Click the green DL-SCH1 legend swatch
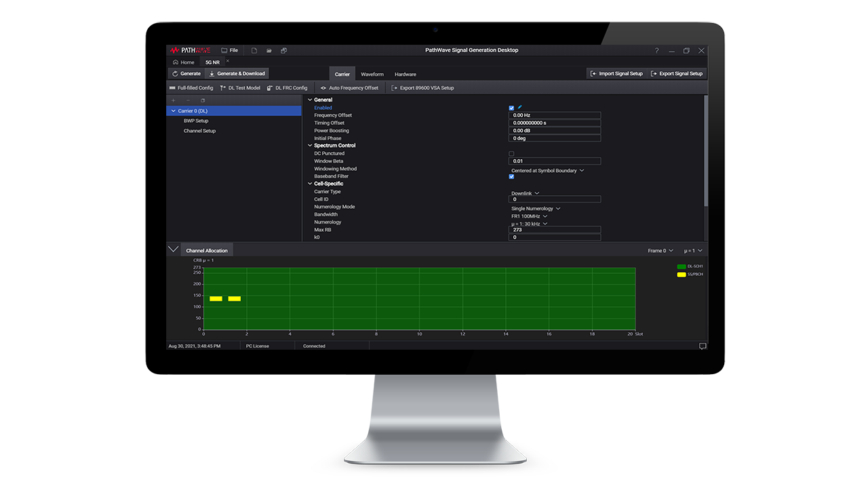Viewport: 868px width, 488px height. point(682,266)
